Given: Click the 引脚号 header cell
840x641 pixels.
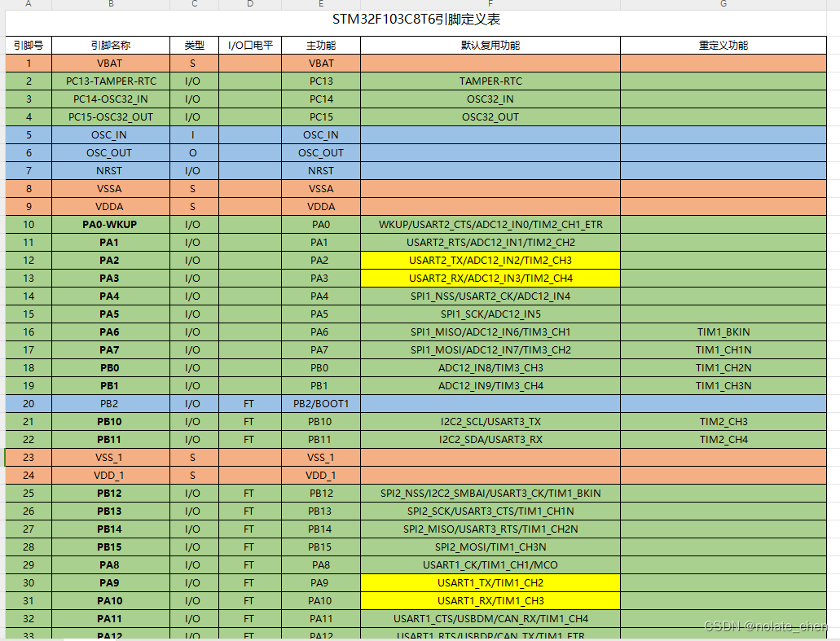Looking at the screenshot, I should pyautogui.click(x=29, y=46).
